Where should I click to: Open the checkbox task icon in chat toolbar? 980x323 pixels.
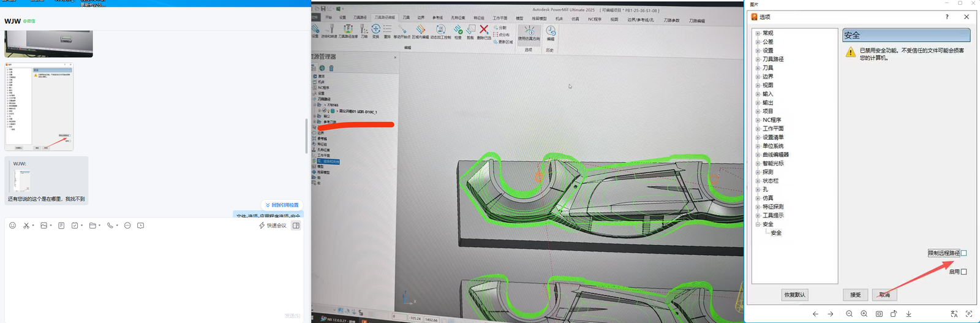coord(75,226)
